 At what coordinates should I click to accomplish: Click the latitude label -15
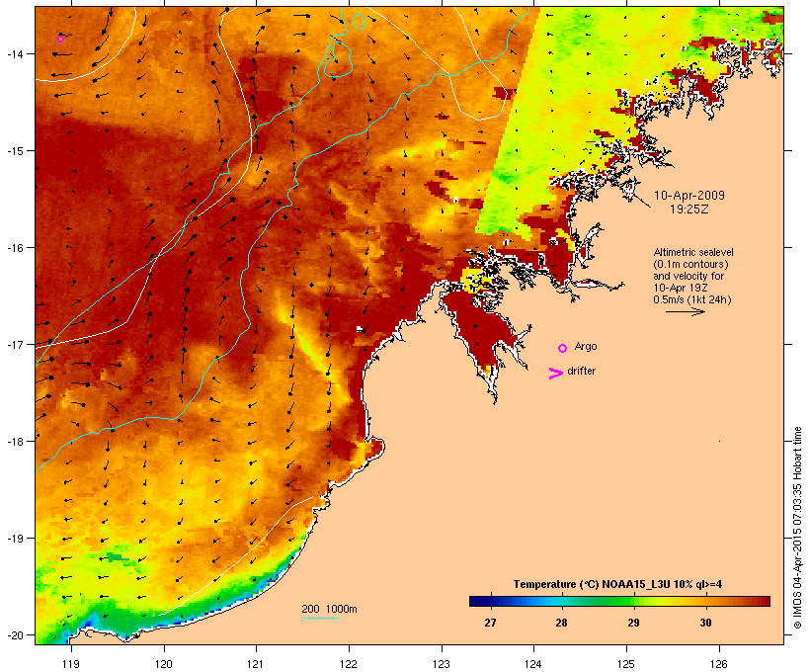click(x=14, y=151)
